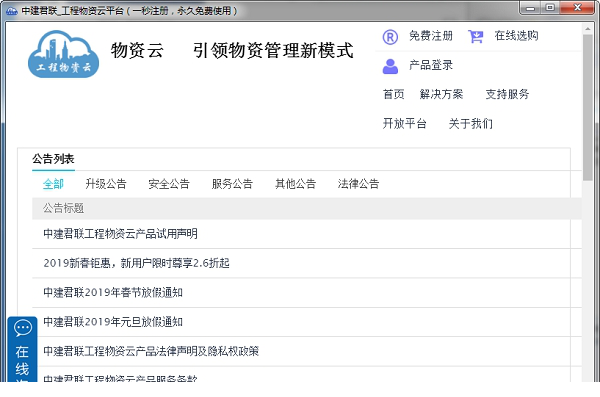Switch to 其他公告 tab

point(295,184)
